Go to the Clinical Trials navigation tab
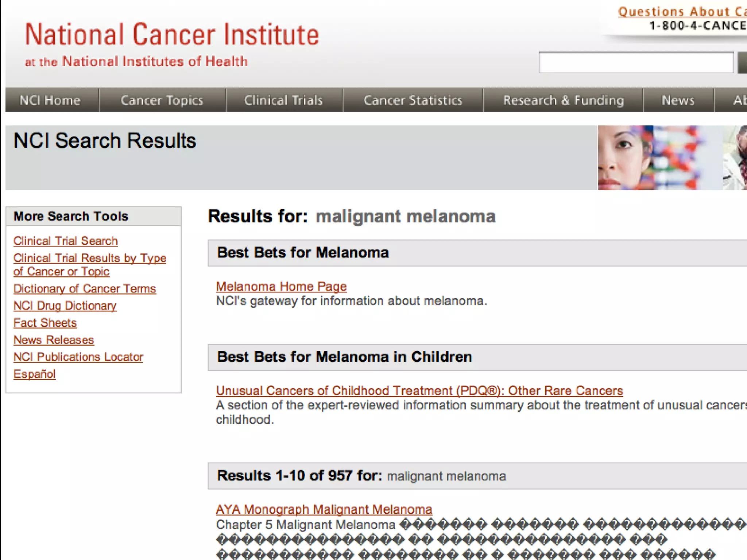The width and height of the screenshot is (747, 560). click(283, 100)
